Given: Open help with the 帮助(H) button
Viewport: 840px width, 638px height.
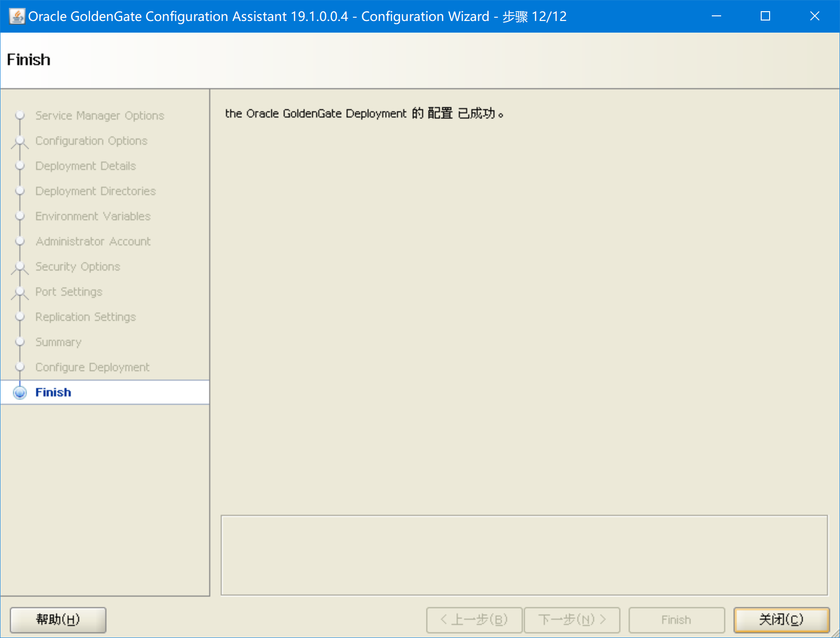Looking at the screenshot, I should [58, 620].
